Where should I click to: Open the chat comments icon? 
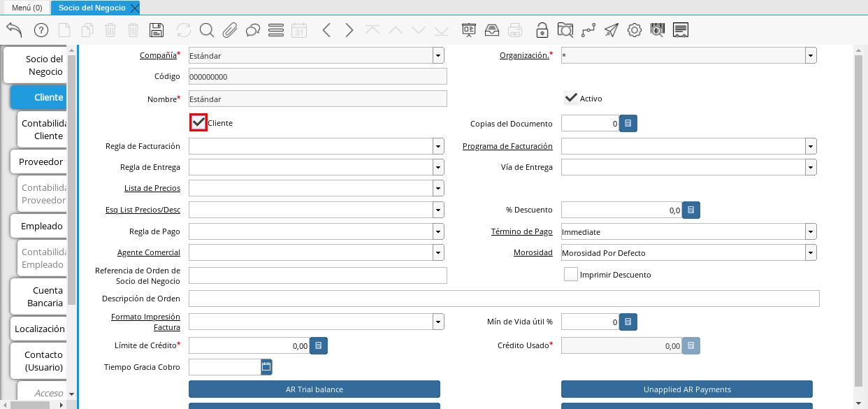252,30
